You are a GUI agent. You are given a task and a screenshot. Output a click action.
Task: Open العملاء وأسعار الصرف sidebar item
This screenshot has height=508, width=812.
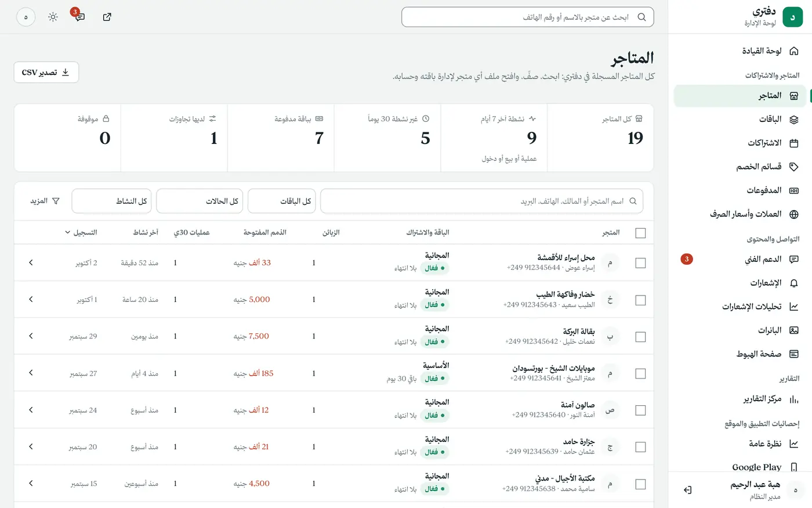740,214
